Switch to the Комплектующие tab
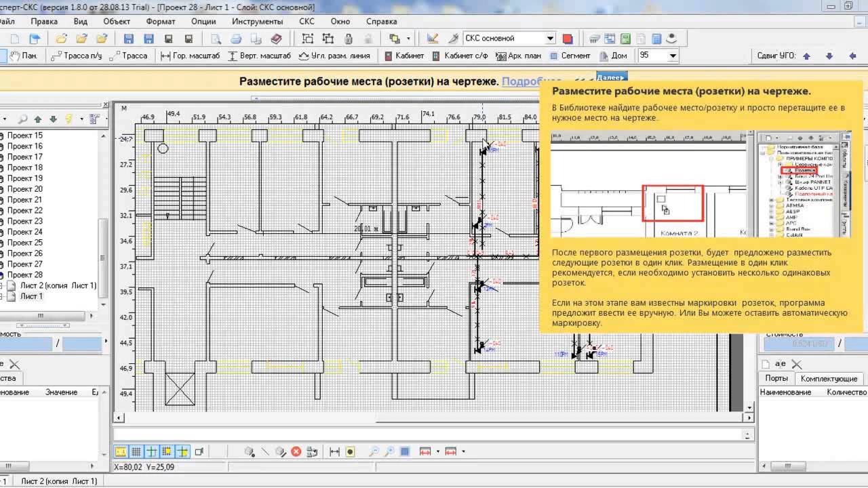Screen dimensions: 868x488 (x=829, y=378)
